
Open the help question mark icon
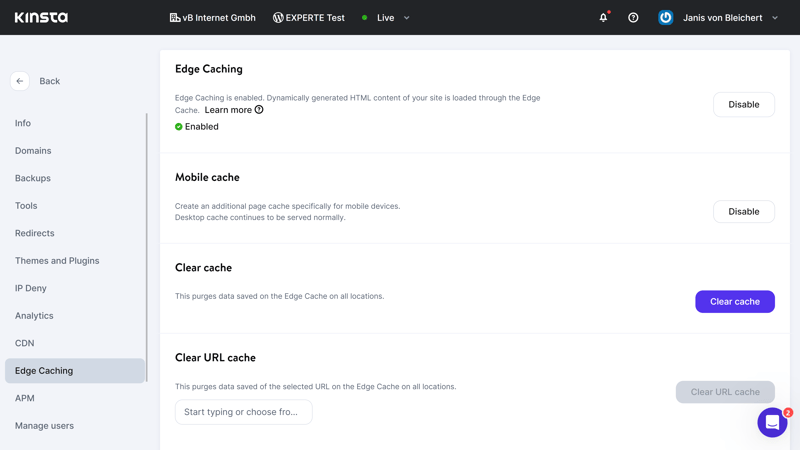tap(633, 17)
